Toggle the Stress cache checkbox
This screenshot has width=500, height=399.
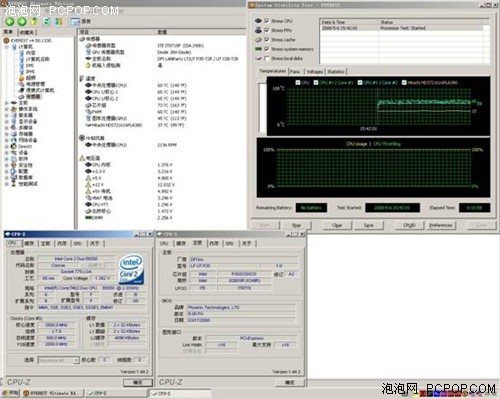click(267, 40)
